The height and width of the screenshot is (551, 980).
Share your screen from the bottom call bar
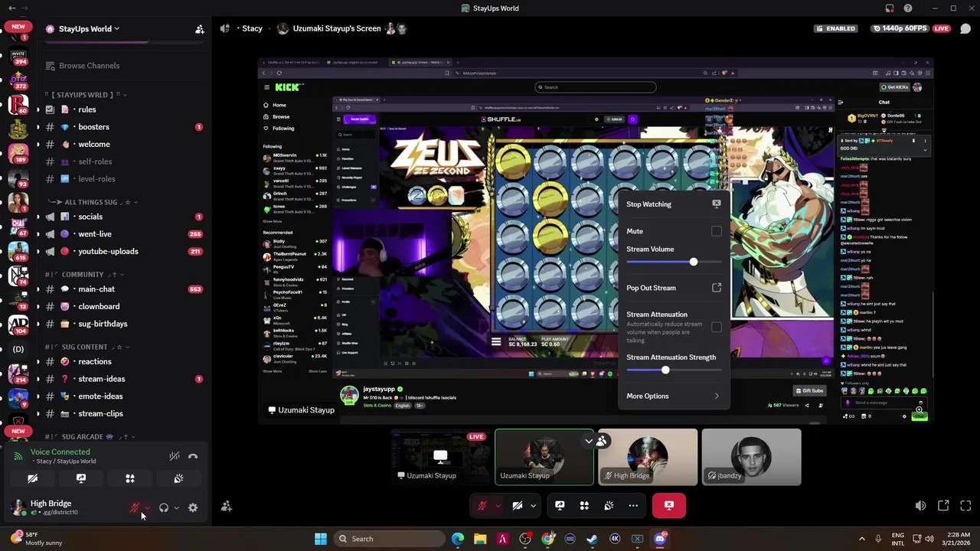(x=560, y=505)
